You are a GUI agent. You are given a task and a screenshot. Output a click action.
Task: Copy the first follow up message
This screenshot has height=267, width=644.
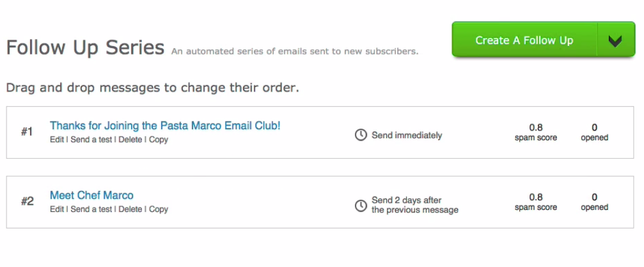pyautogui.click(x=159, y=140)
